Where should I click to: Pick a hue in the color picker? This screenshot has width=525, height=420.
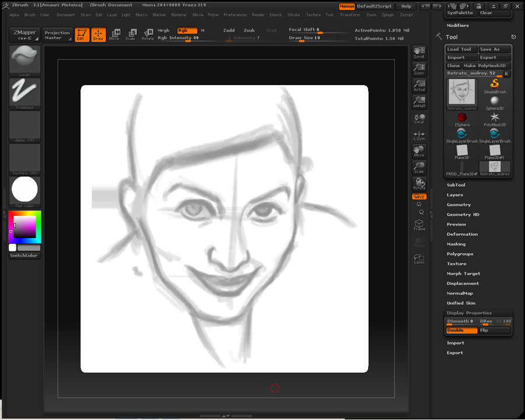pos(24,227)
